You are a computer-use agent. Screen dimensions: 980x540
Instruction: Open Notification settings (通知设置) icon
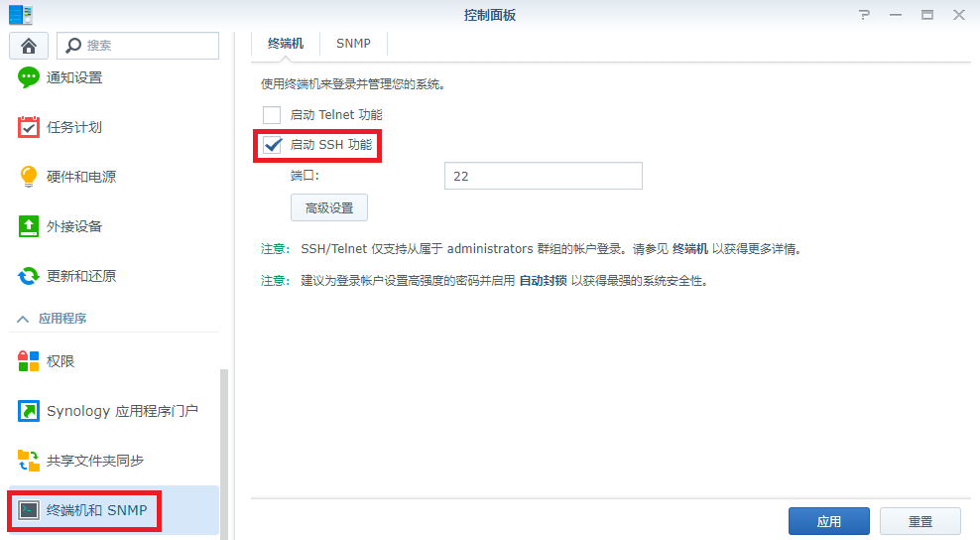pyautogui.click(x=30, y=77)
